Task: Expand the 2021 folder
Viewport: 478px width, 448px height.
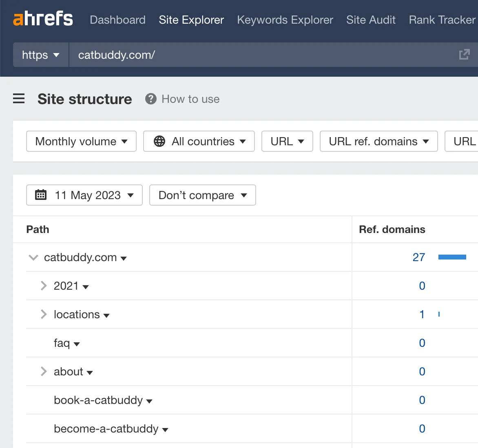Action: 44,286
